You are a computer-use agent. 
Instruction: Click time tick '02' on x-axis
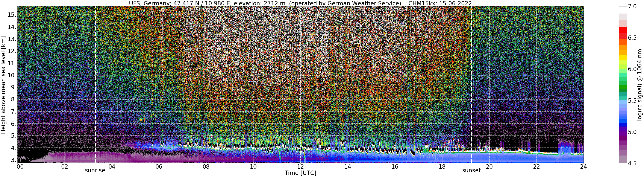click(65, 166)
